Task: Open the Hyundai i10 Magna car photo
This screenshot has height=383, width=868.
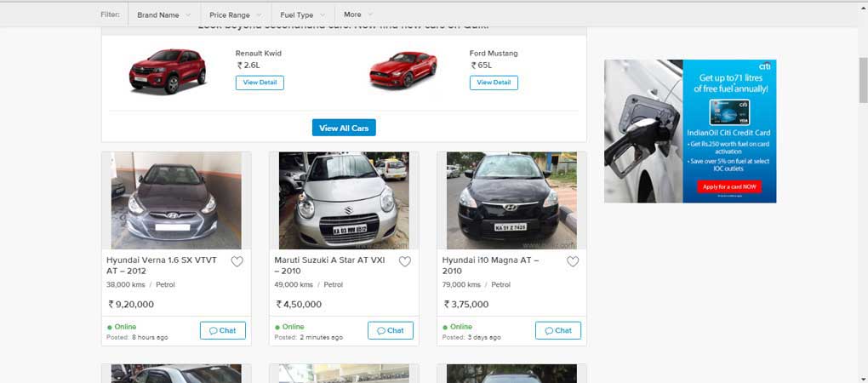Action: pos(511,200)
